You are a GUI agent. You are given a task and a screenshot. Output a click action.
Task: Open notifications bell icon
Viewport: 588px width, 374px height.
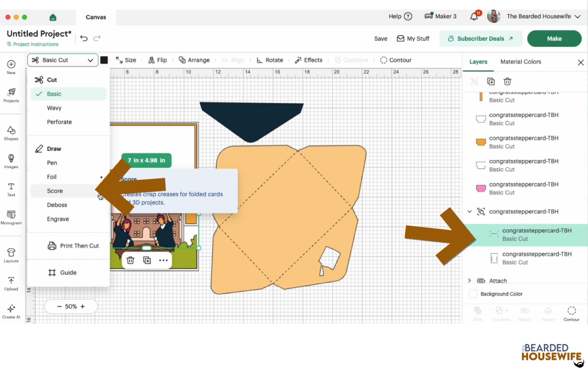[474, 16]
